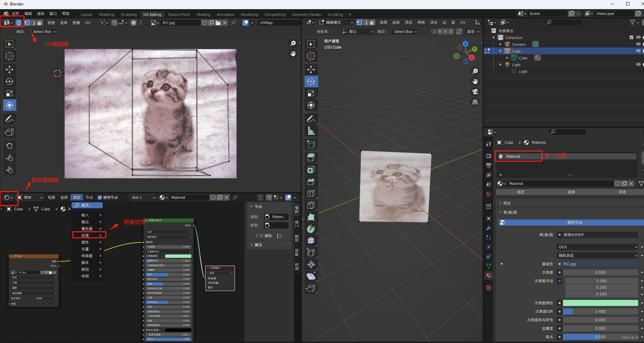Open the Slot 1 dropdown
The height and width of the screenshot is (343, 644).
tap(143, 197)
